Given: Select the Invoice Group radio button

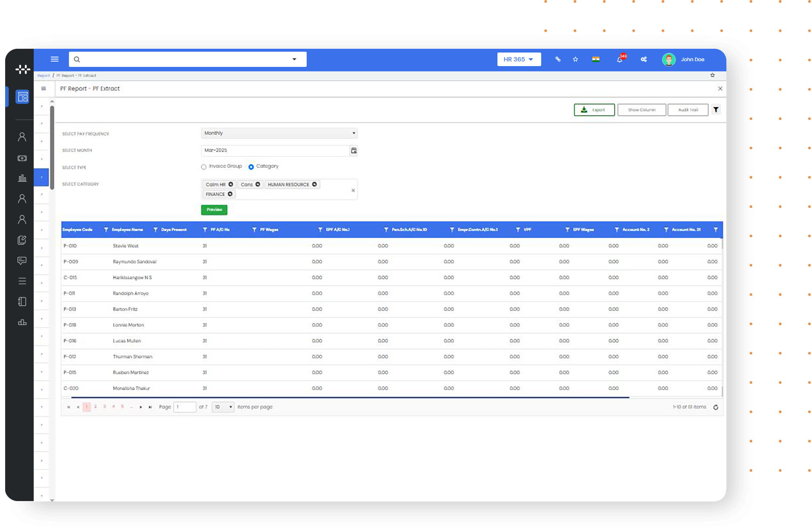Looking at the screenshot, I should (204, 167).
